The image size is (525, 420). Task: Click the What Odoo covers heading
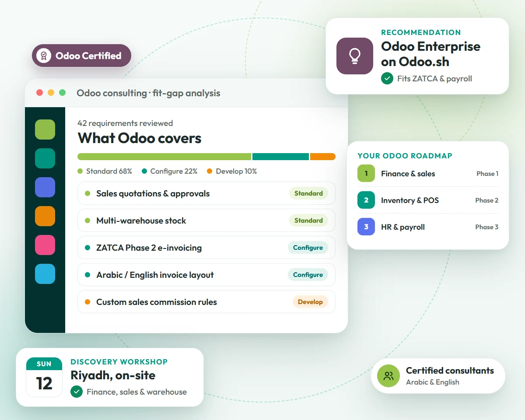tap(140, 138)
